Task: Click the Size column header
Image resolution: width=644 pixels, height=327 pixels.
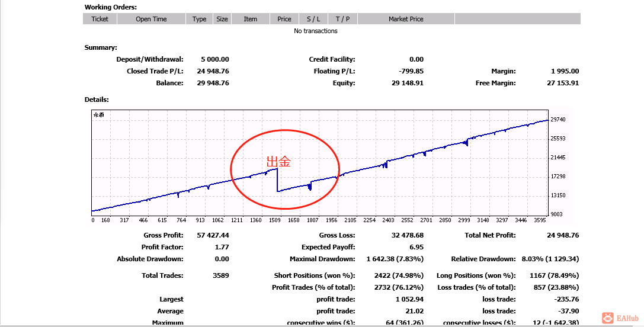Action: pyautogui.click(x=222, y=19)
